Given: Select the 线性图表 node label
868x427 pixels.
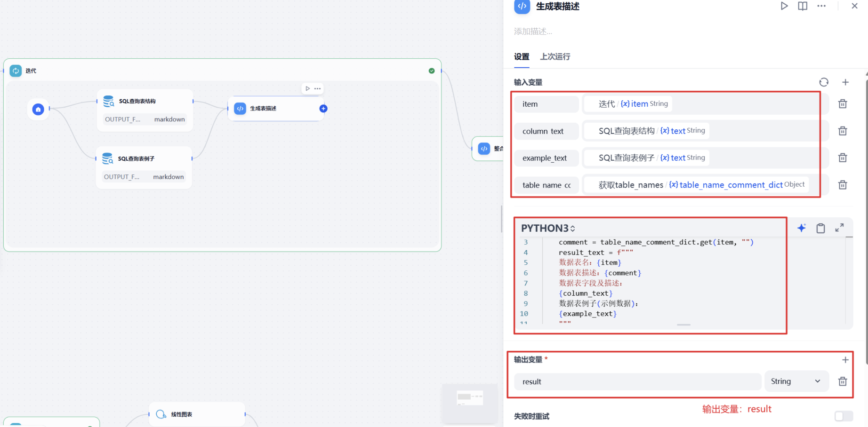Looking at the screenshot, I should (181, 414).
